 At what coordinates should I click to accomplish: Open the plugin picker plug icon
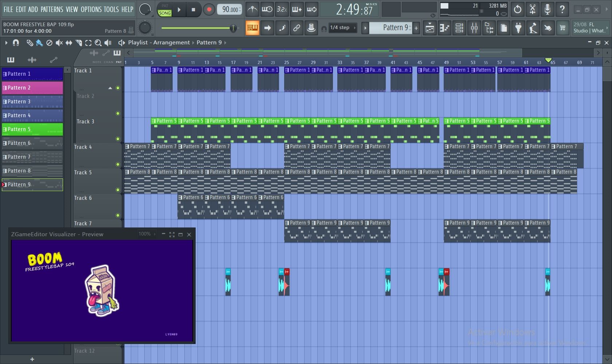[x=518, y=28]
